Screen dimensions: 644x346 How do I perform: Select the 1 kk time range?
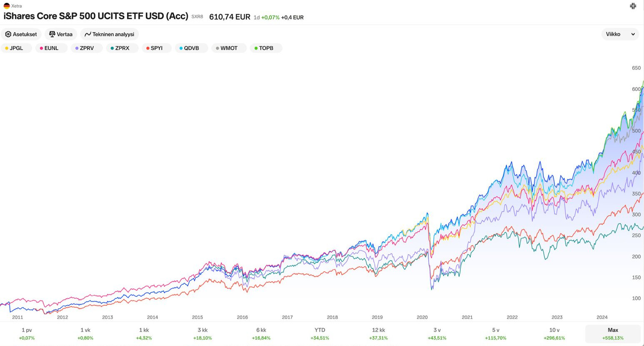(144, 333)
